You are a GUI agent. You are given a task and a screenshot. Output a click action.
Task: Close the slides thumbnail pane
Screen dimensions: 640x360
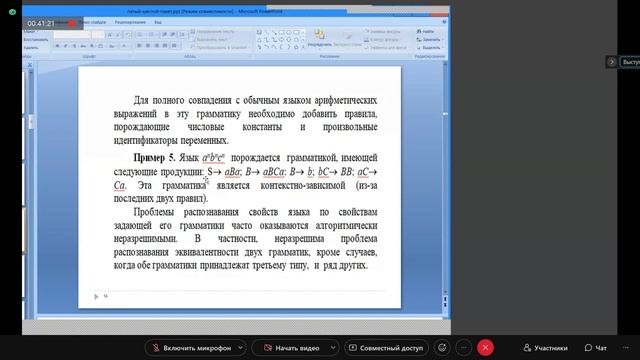coord(29,65)
